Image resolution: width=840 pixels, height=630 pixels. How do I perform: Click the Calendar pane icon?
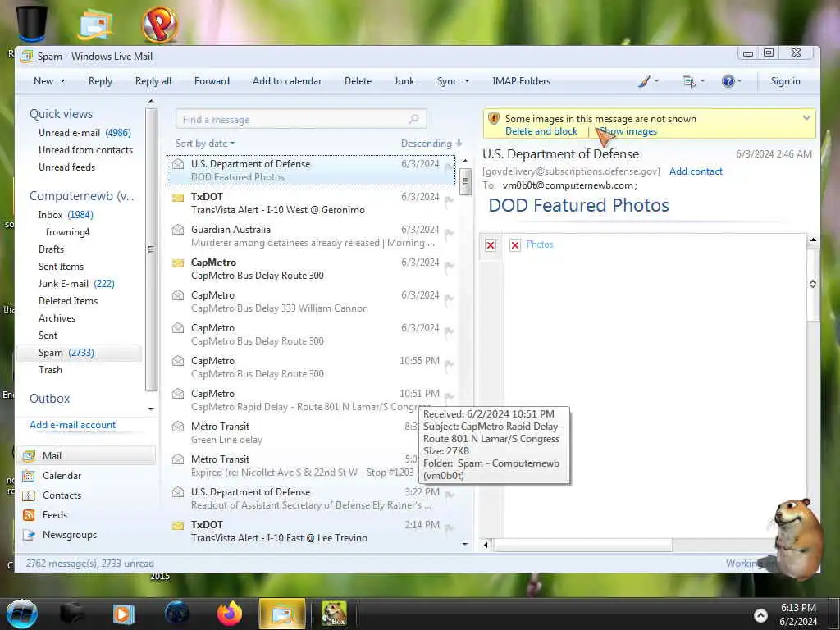tap(29, 476)
